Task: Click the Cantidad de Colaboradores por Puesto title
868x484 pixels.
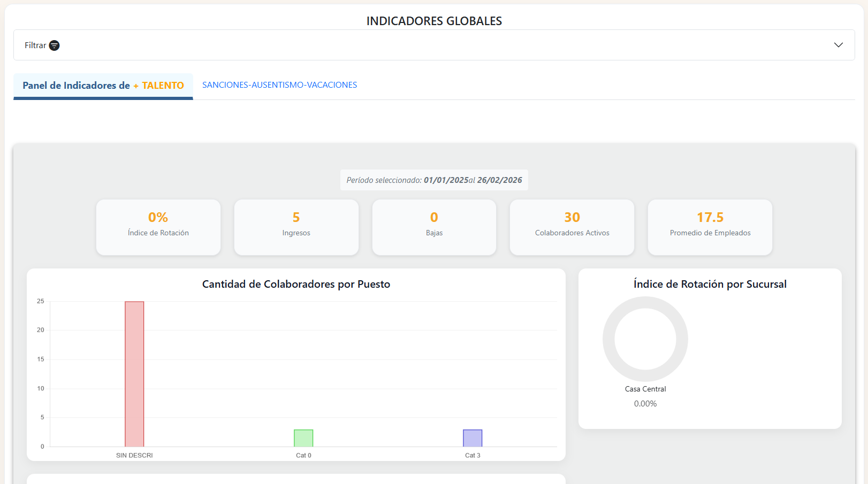Action: coord(296,284)
